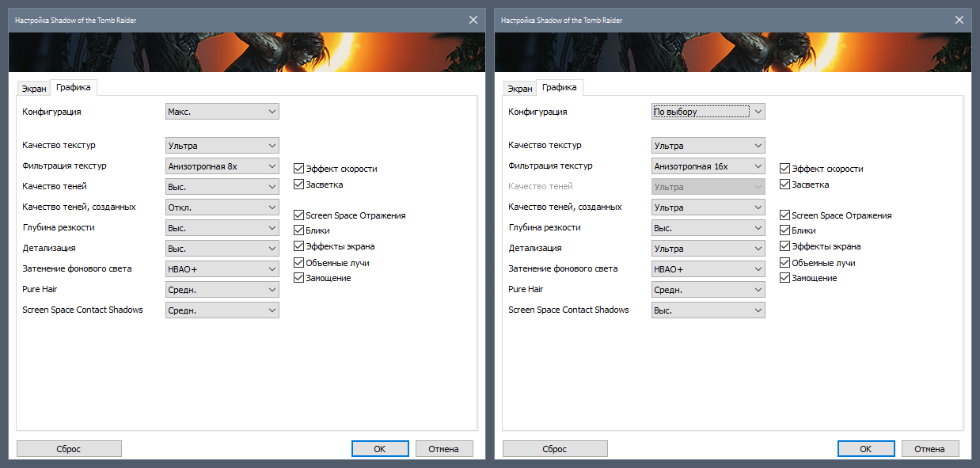
Task: Open Качество теней dropdown in left window
Action: pyautogui.click(x=222, y=187)
